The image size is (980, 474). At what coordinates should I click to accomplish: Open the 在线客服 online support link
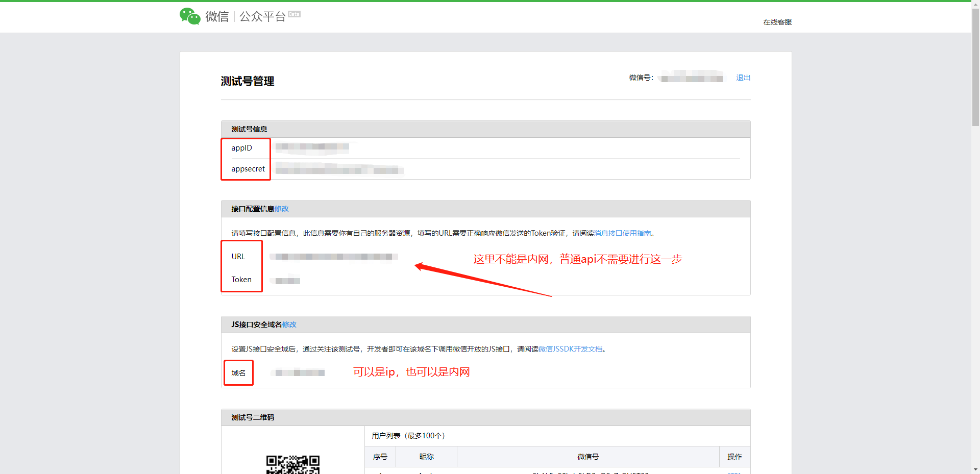[x=777, y=22]
